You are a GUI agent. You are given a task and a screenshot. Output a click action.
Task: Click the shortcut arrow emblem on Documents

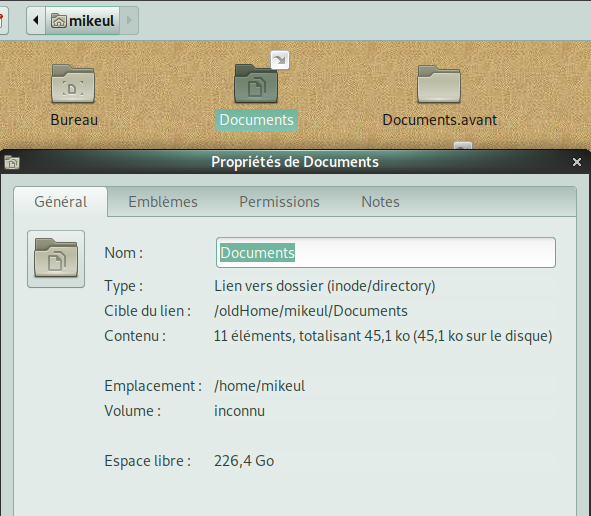click(x=280, y=60)
